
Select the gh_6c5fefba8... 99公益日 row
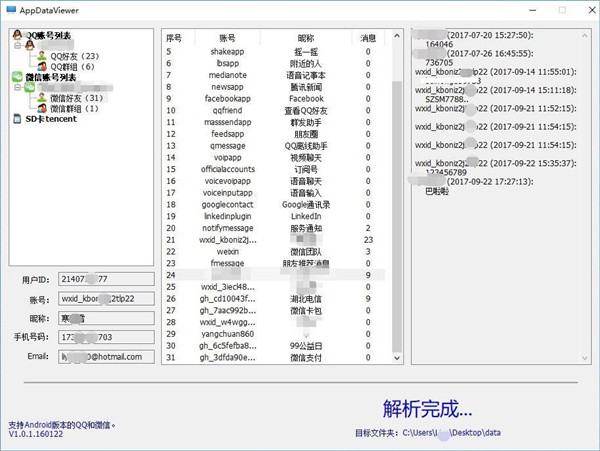click(x=274, y=346)
